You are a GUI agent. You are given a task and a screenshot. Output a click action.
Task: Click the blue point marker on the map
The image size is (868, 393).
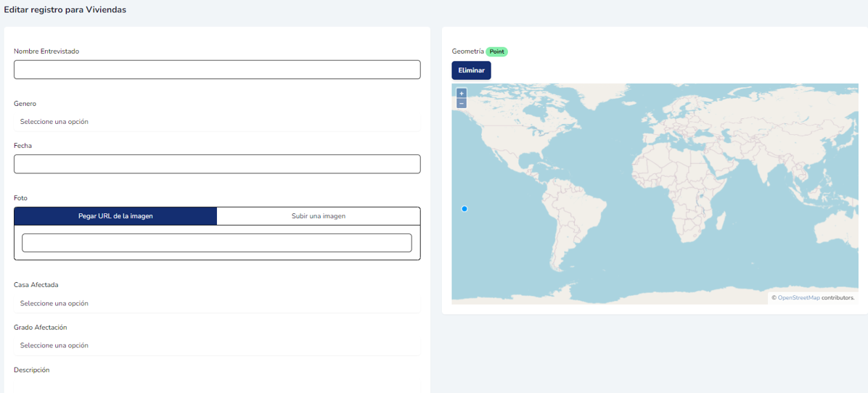(x=464, y=209)
